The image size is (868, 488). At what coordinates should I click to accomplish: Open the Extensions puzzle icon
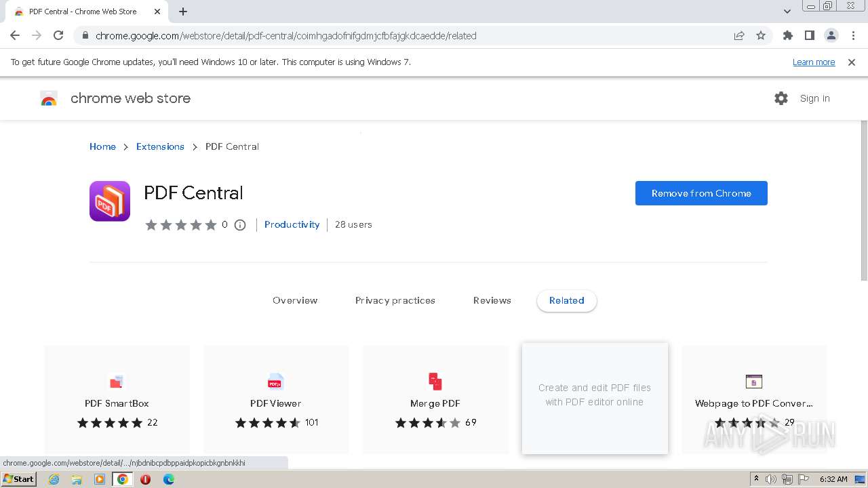pos(787,36)
